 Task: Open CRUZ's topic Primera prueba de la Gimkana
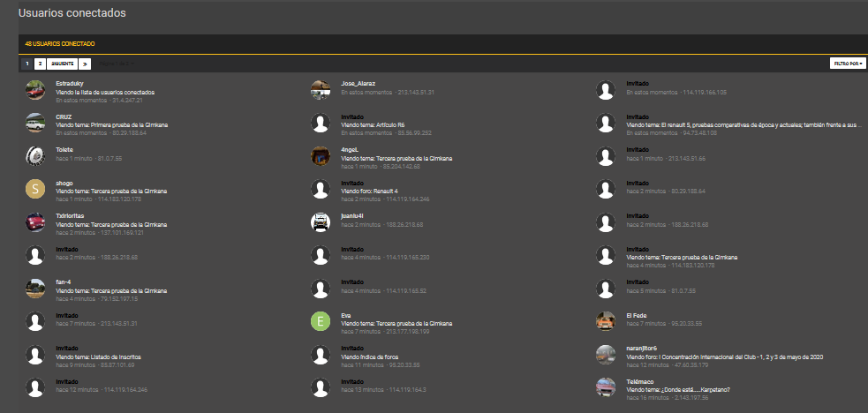pos(130,125)
